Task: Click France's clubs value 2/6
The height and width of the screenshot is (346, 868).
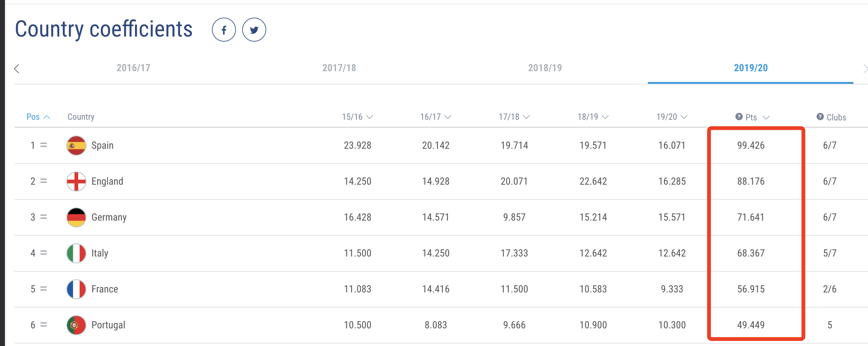Action: click(x=830, y=289)
